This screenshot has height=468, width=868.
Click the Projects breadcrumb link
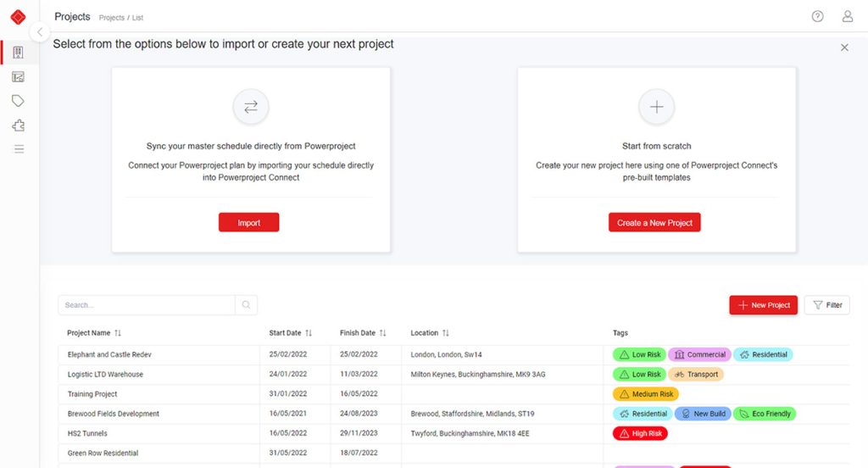click(111, 18)
